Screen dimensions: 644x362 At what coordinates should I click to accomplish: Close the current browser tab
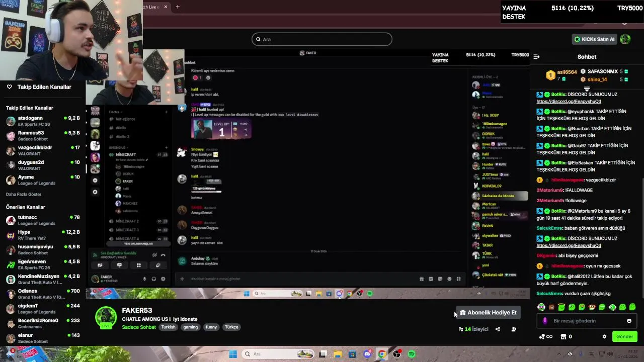pyautogui.click(x=166, y=7)
